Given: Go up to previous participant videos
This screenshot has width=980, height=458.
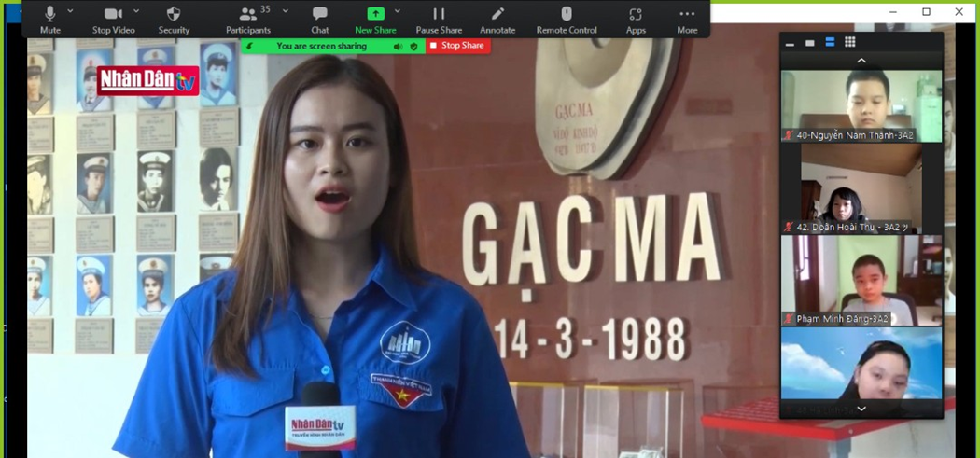Looking at the screenshot, I should coord(861,61).
